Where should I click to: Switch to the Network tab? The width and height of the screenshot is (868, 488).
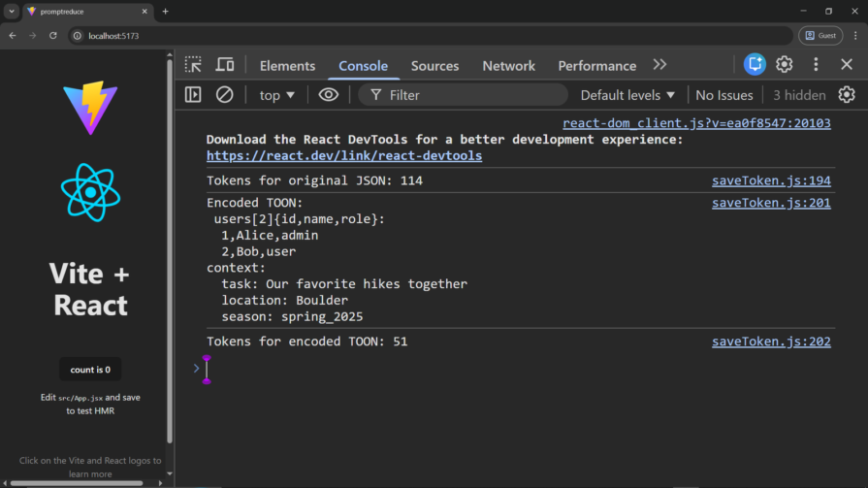508,66
